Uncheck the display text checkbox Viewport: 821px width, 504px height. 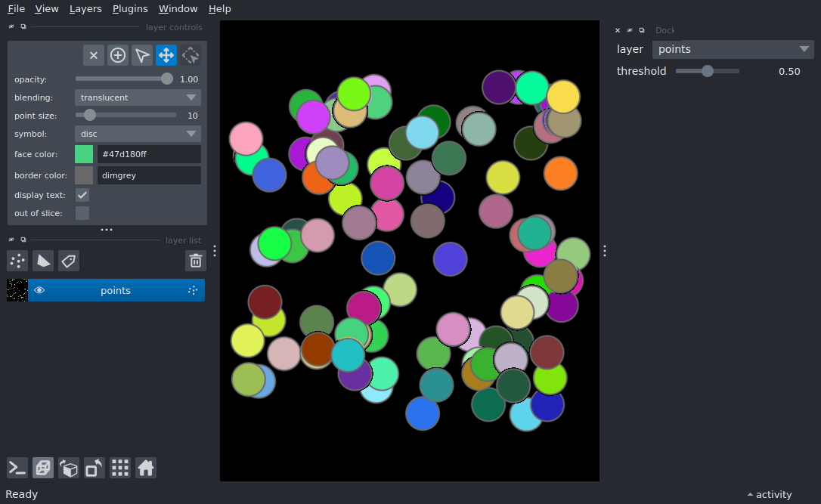tap(82, 195)
